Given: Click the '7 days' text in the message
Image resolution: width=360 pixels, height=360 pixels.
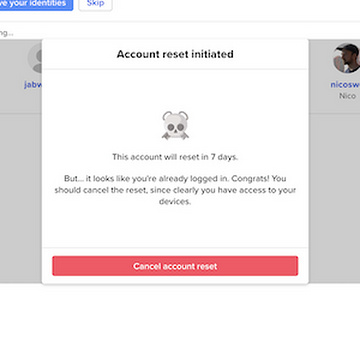Looking at the screenshot, I should click(224, 157).
